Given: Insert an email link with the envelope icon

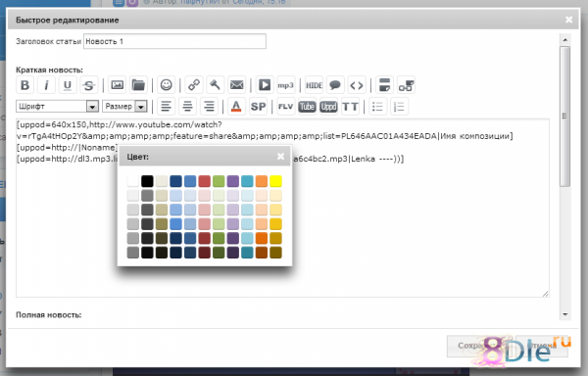Looking at the screenshot, I should 236,85.
